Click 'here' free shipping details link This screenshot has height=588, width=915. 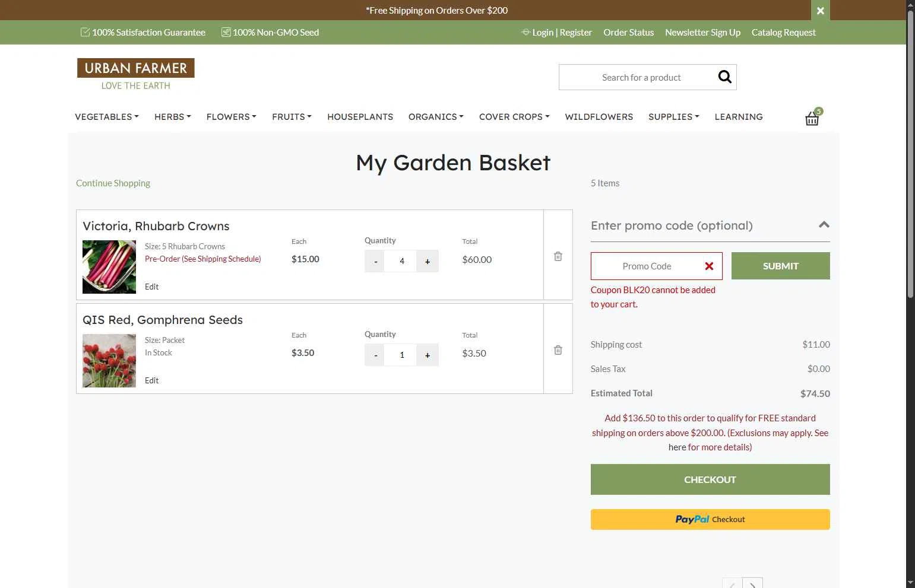677,447
